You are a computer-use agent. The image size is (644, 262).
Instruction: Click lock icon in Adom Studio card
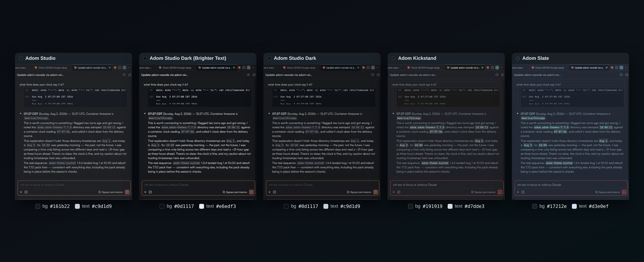pyautogui.click(x=125, y=68)
